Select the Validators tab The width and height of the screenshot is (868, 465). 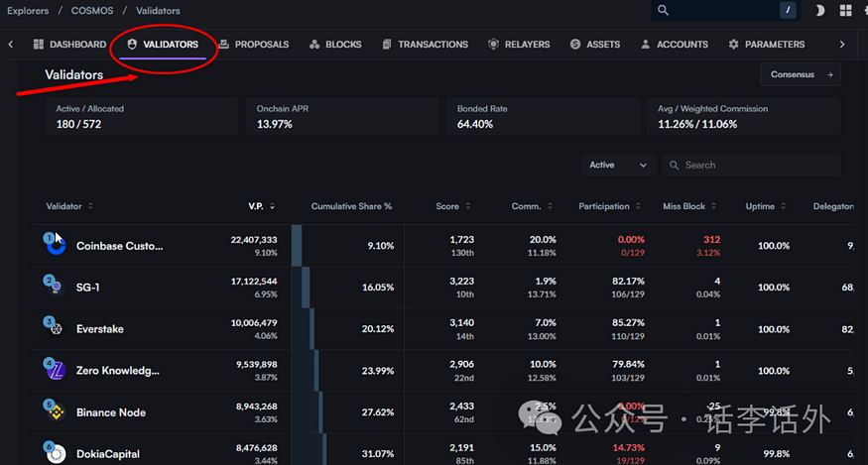[x=163, y=45]
